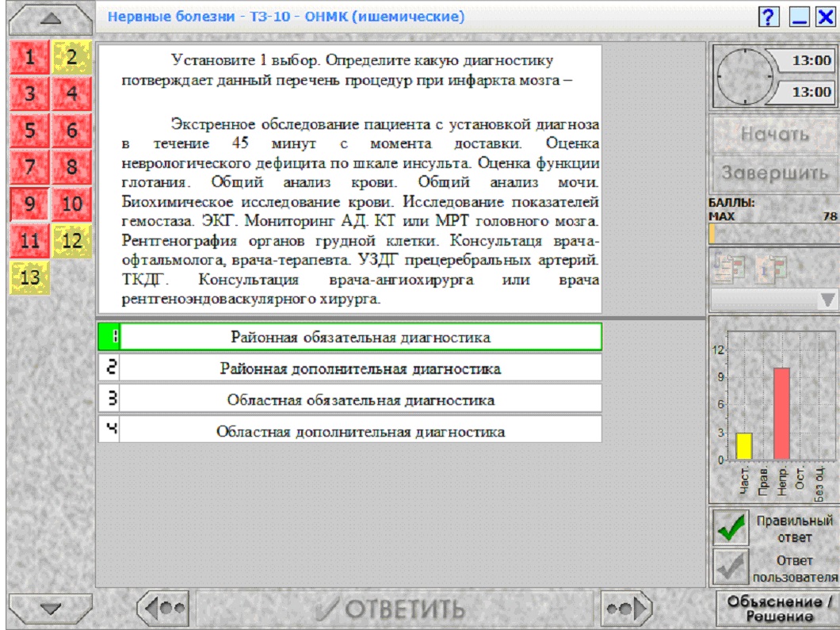Open the question 11 tile
Screen dimensions: 840x630
[29, 241]
